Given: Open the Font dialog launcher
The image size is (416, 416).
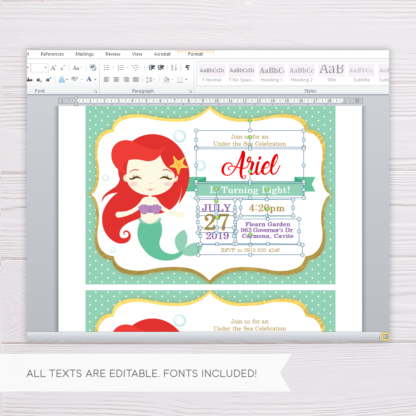Looking at the screenshot, I should coord(95,91).
